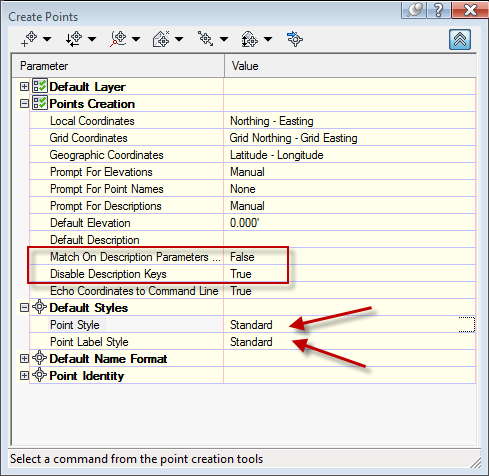Open Miscellaneous point creation tool
Viewport: 489px width, 476px height.
point(29,39)
